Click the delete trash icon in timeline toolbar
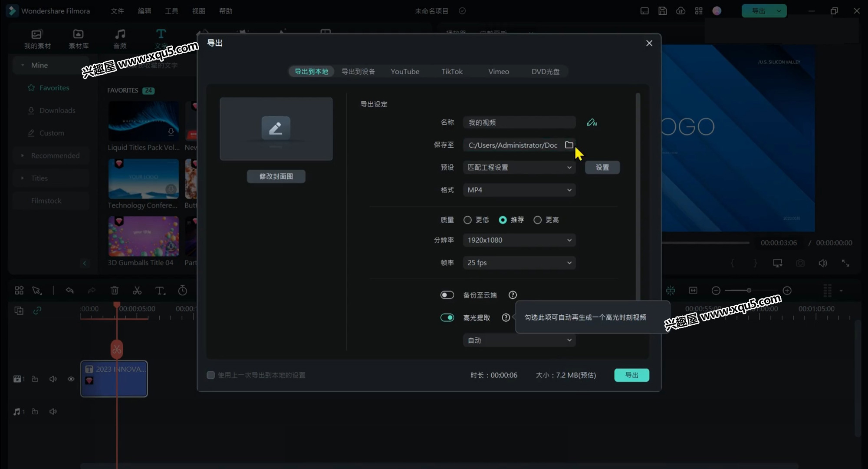This screenshot has height=469, width=868. 115,291
